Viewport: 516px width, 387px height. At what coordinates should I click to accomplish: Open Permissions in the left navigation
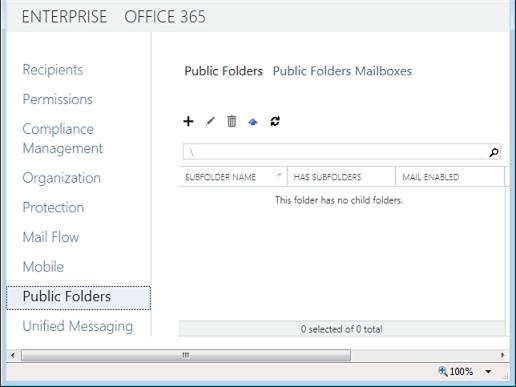click(57, 99)
